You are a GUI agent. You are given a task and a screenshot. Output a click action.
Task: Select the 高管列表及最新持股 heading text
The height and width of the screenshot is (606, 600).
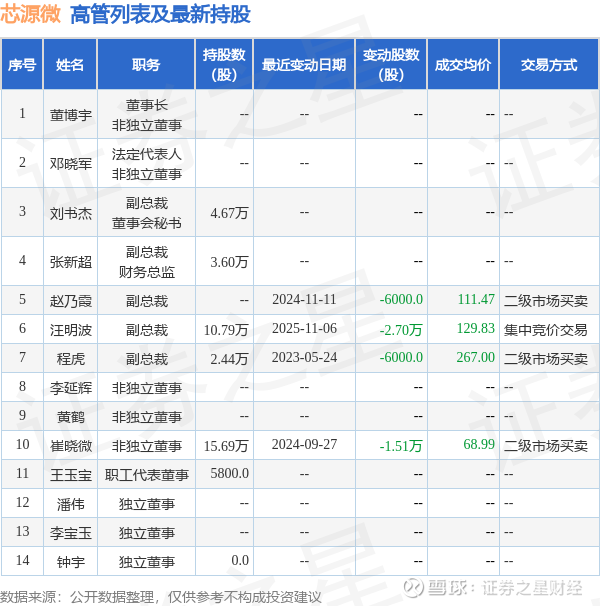point(160,15)
